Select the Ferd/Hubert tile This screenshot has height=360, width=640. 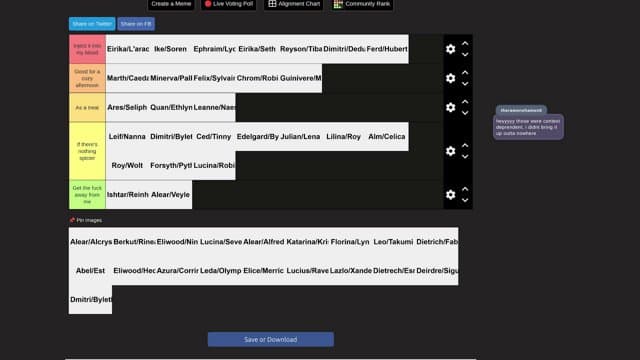pos(387,49)
